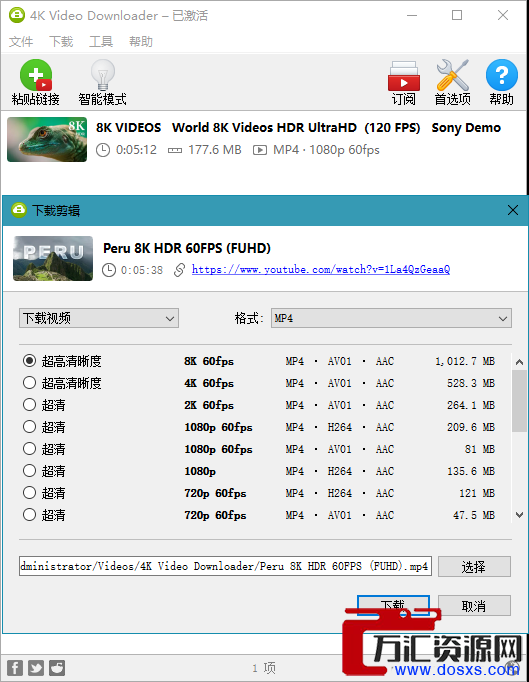
Task: Click the file size icon near 177.6 MB
Action: pyautogui.click(x=175, y=150)
